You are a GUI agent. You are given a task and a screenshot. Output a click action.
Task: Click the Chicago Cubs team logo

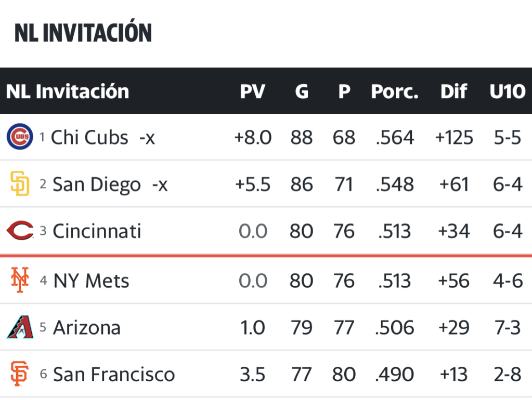(20, 137)
